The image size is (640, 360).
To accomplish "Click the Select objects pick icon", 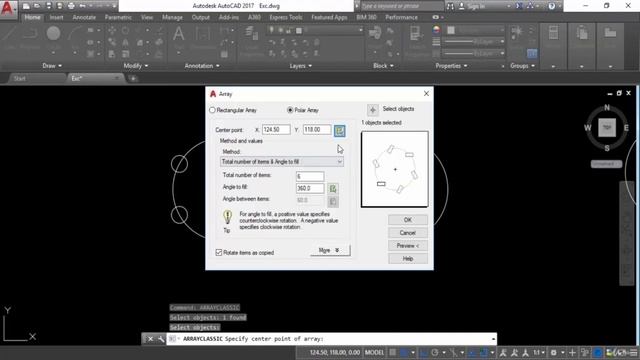I will coord(372,109).
